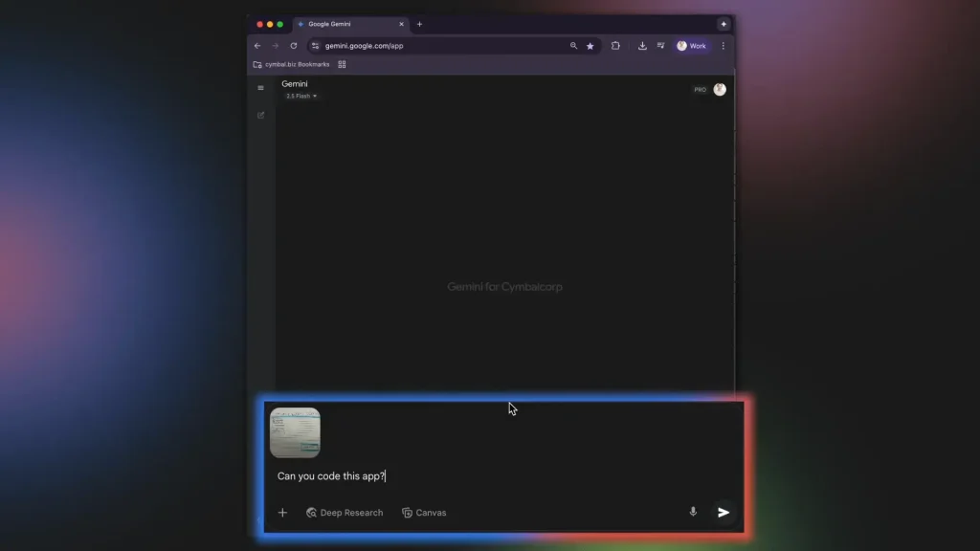This screenshot has height=551, width=980.
Task: Open the profile avatar in Gemini
Action: click(719, 89)
